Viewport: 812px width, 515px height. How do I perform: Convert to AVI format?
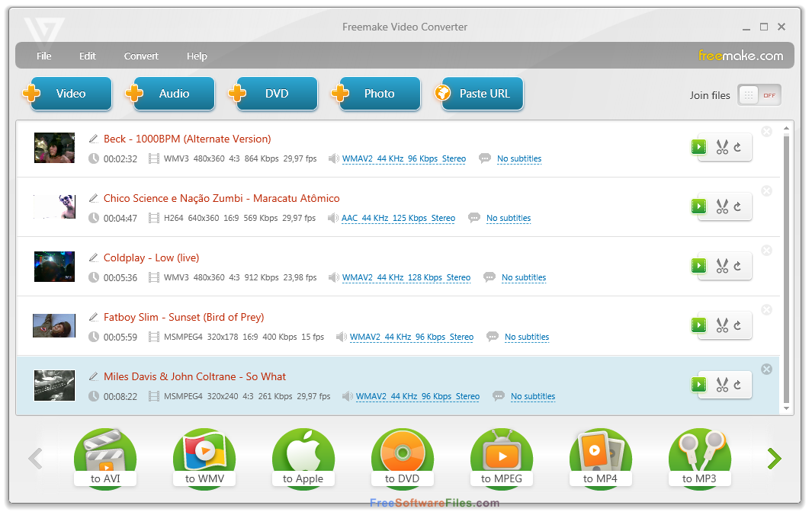(x=105, y=459)
